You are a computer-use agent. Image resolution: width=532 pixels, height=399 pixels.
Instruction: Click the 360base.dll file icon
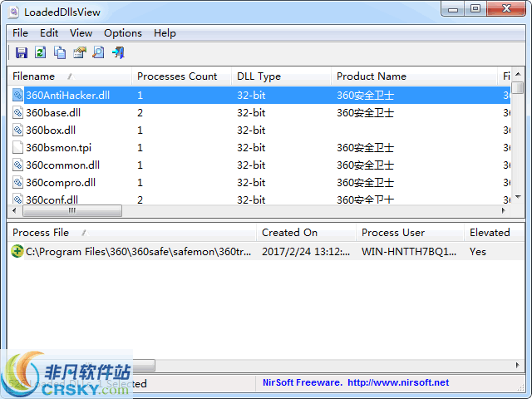point(17,113)
